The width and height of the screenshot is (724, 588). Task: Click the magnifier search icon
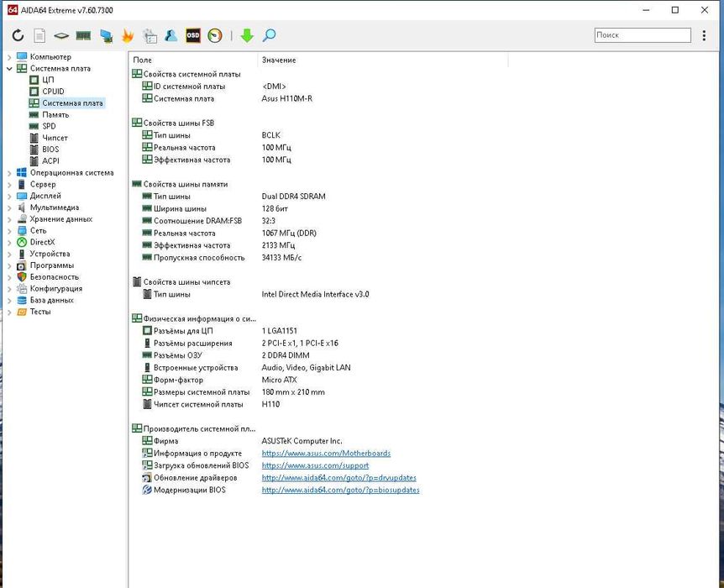tap(269, 35)
